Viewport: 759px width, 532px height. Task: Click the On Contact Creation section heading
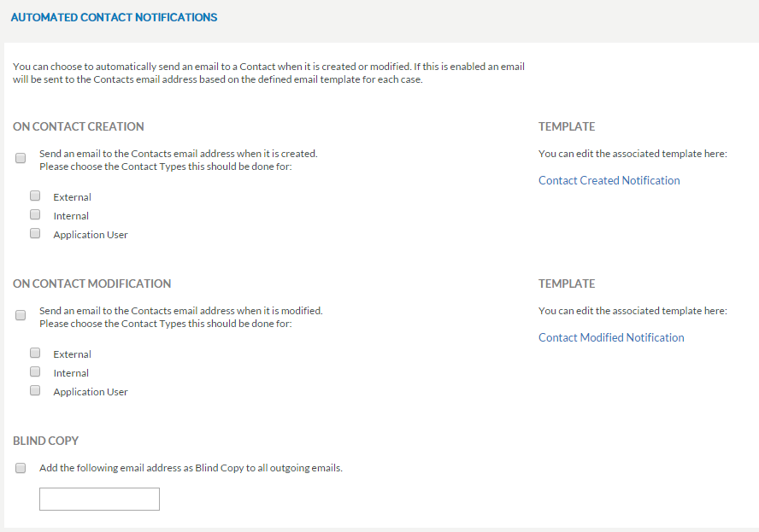[x=79, y=126]
